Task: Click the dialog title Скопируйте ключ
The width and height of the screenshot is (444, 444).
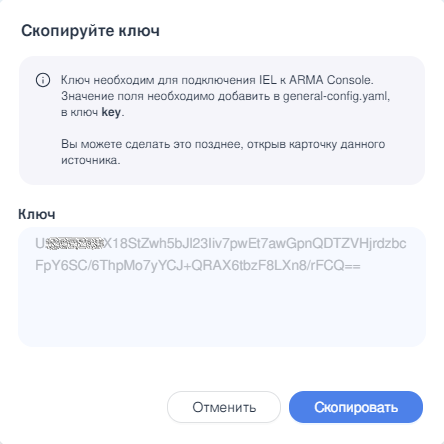Action: coord(90,31)
